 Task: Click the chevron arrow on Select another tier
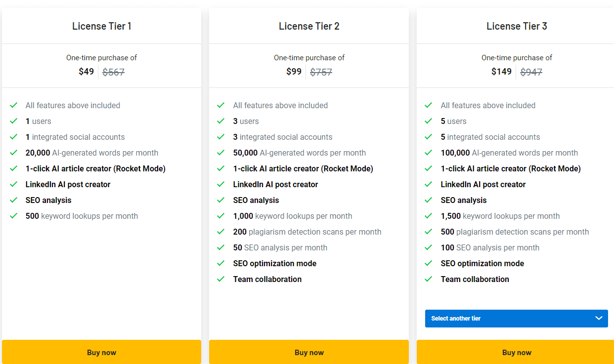coord(598,319)
